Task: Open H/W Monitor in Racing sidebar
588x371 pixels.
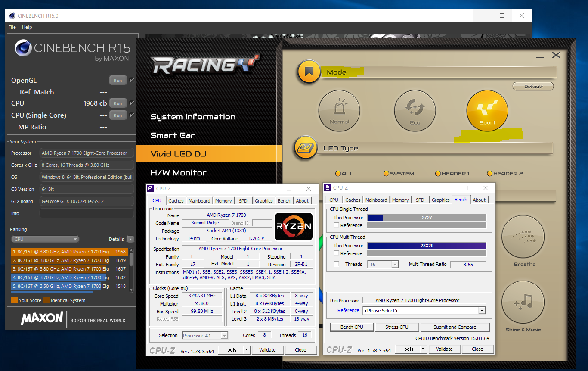Action: tap(179, 173)
